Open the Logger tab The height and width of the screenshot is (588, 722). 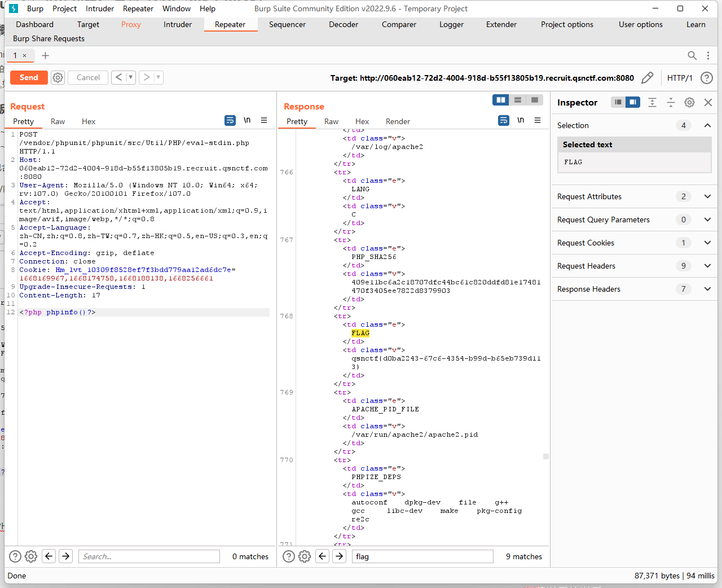[x=451, y=24]
